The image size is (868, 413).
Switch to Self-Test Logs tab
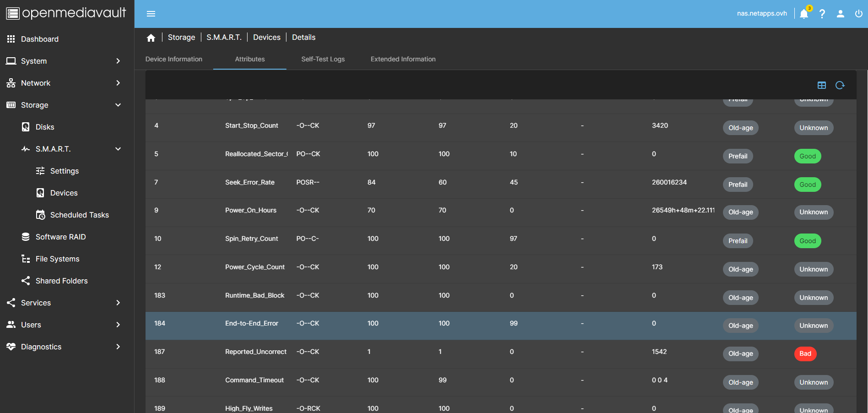pos(323,59)
